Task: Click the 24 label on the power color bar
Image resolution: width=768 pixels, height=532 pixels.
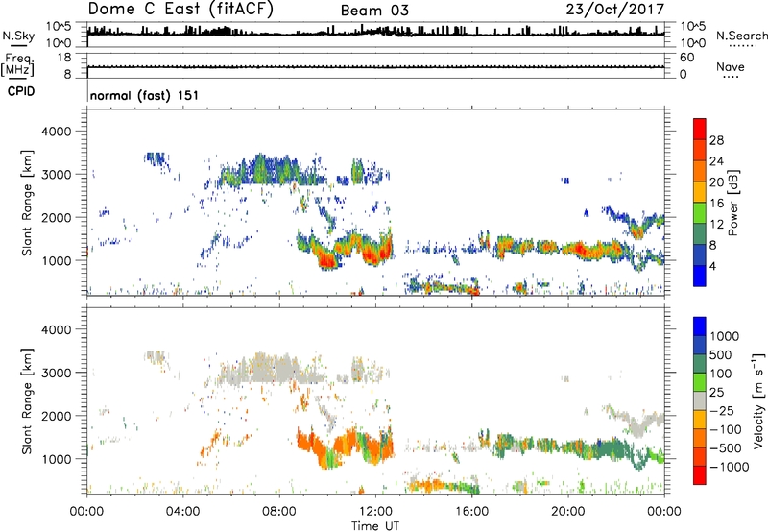Action: pos(716,161)
